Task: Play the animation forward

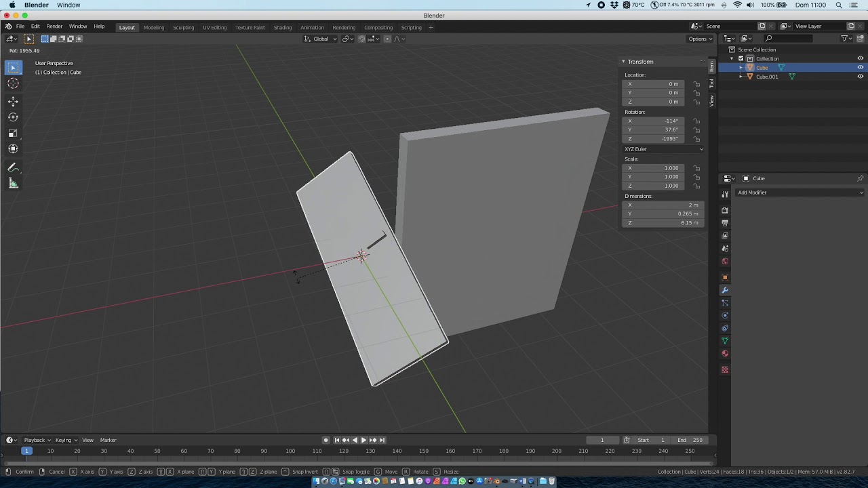Action: point(363,440)
